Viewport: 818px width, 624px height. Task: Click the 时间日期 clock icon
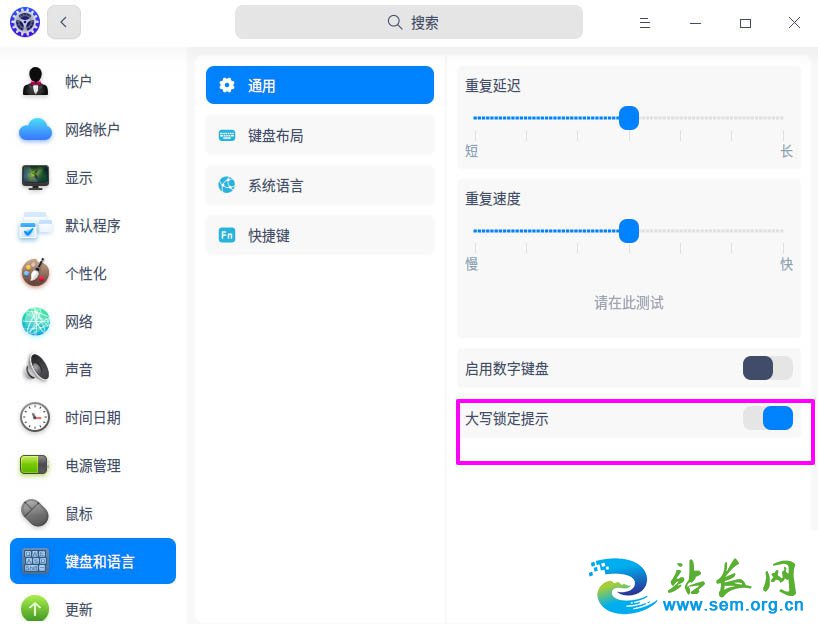click(x=35, y=417)
